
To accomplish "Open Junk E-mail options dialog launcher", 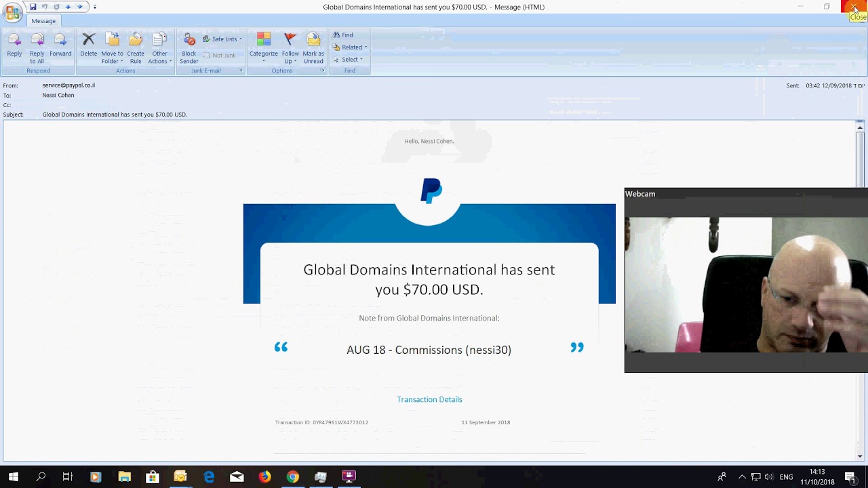I will [240, 70].
